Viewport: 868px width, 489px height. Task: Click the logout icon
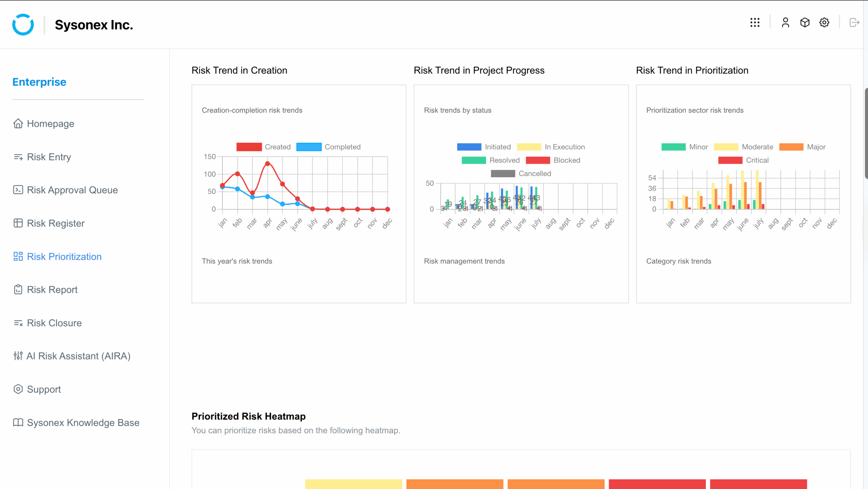[854, 23]
